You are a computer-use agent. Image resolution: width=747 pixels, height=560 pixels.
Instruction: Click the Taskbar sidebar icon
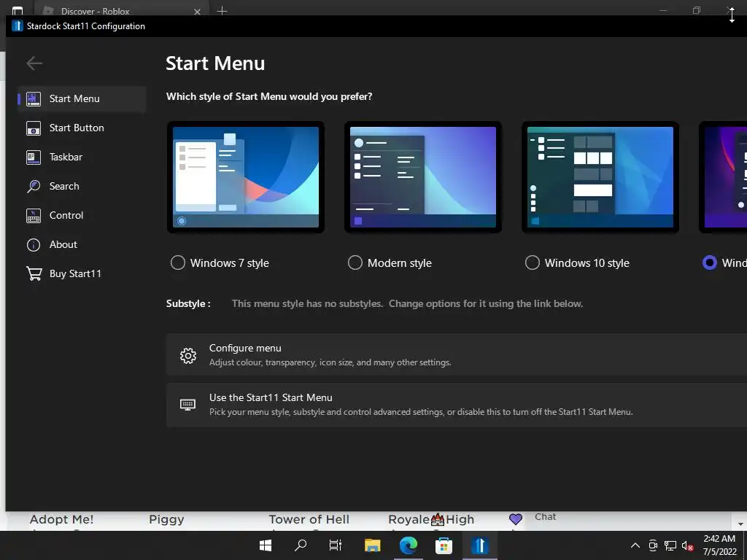pyautogui.click(x=34, y=157)
